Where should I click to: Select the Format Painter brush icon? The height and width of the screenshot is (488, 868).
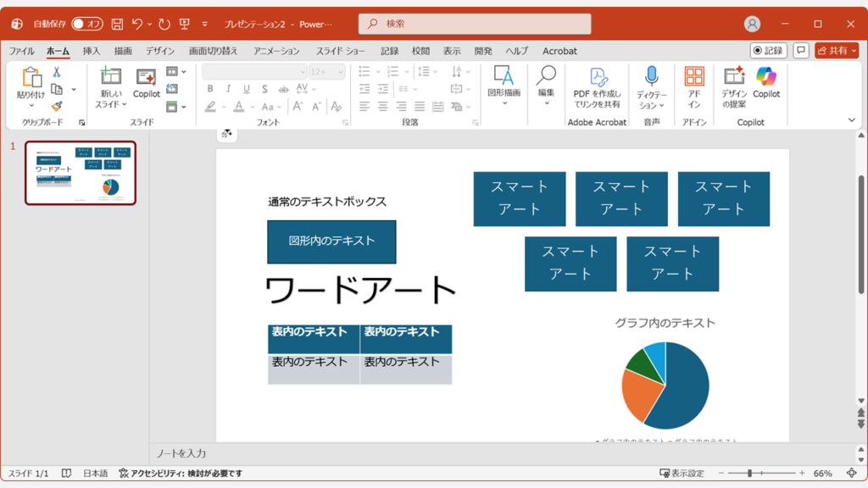tap(57, 106)
